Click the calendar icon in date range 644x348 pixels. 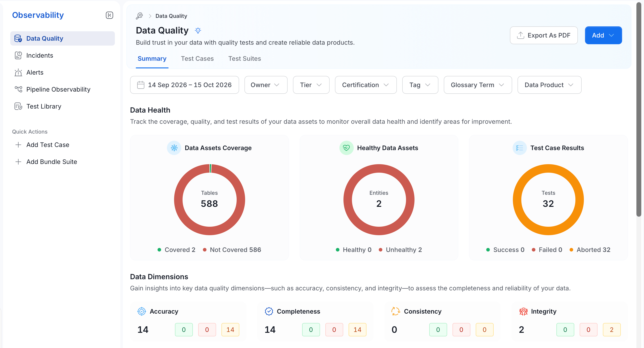pyautogui.click(x=141, y=85)
